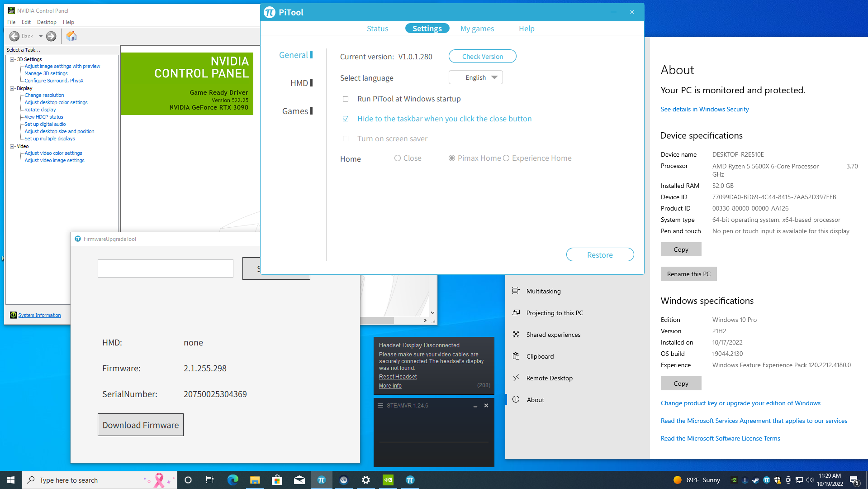Click the Forward arrow in NVIDIA toolbar
Screen dimensions: 868x489
point(51,36)
